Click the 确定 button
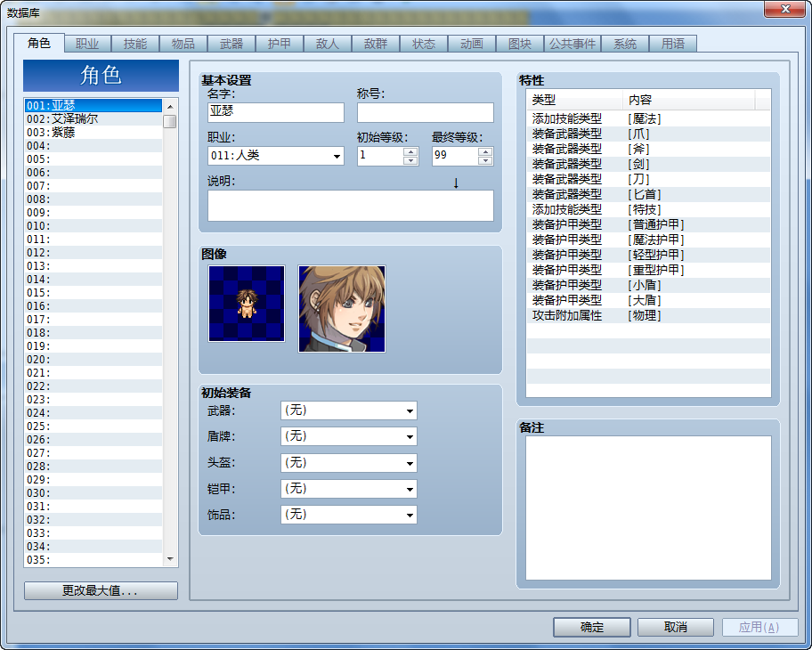This screenshot has width=812, height=650. 592,627
